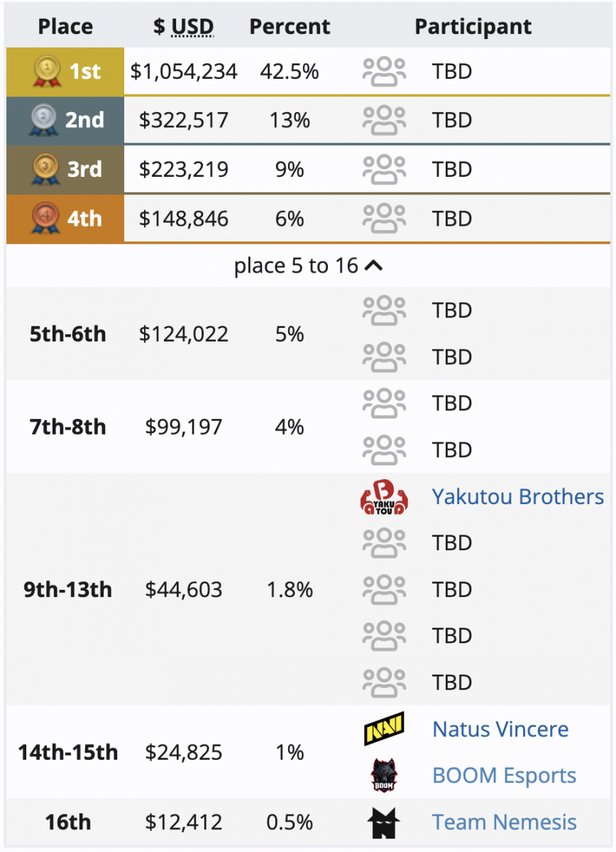616x852 pixels.
Task: Click the Yakutou Brothers team logo
Action: [384, 497]
